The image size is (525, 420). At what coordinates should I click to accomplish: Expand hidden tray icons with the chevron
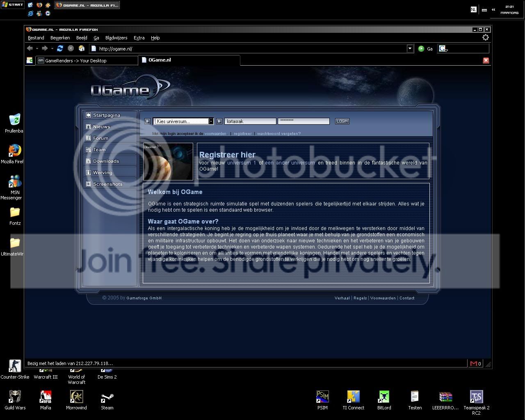(x=493, y=9)
